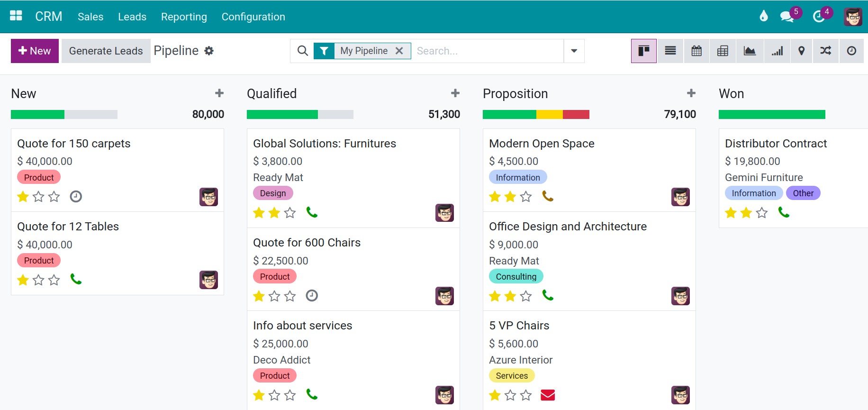
Task: Open overdue phone activity on Modern Open Space
Action: 548,196
